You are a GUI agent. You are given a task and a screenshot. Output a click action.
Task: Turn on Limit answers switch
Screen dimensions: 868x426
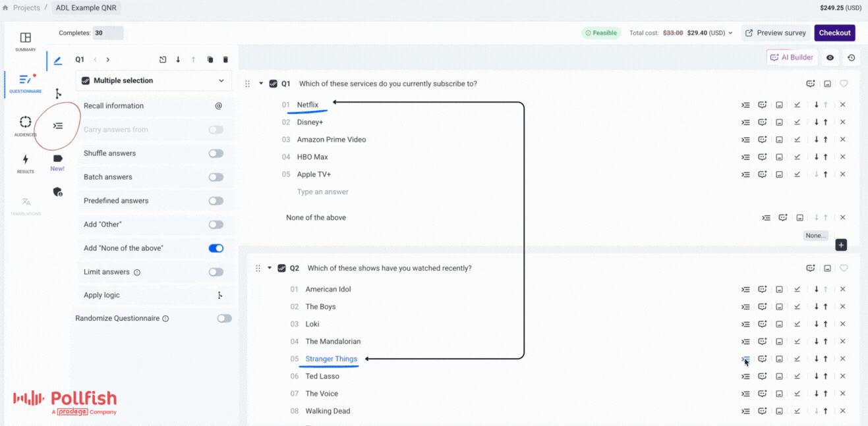click(216, 272)
